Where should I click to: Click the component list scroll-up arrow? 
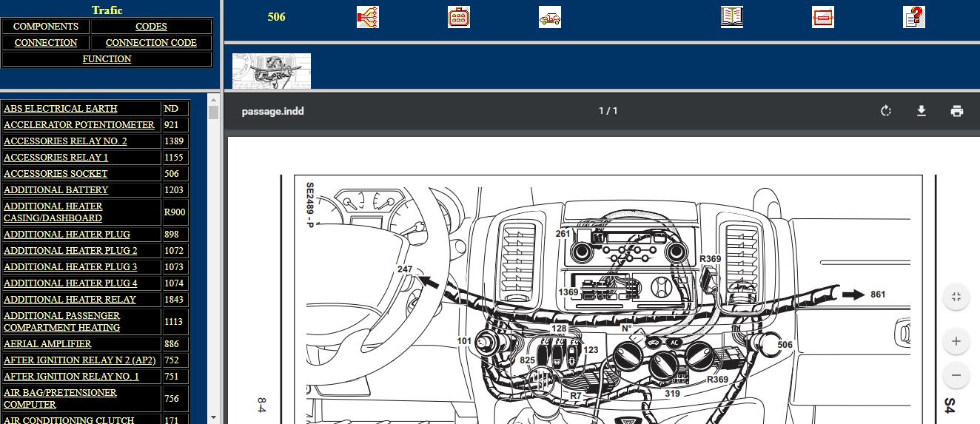coord(213,100)
